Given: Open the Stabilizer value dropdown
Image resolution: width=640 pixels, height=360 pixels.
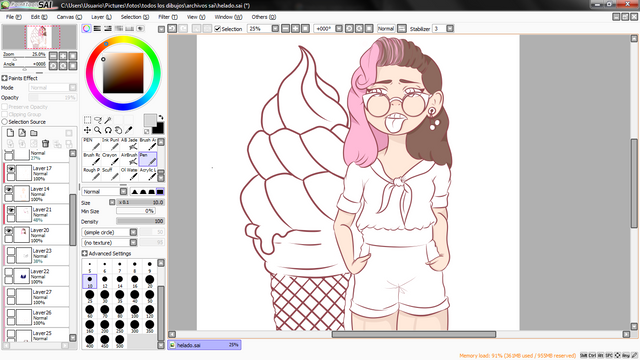Looking at the screenshot, I should 450,29.
